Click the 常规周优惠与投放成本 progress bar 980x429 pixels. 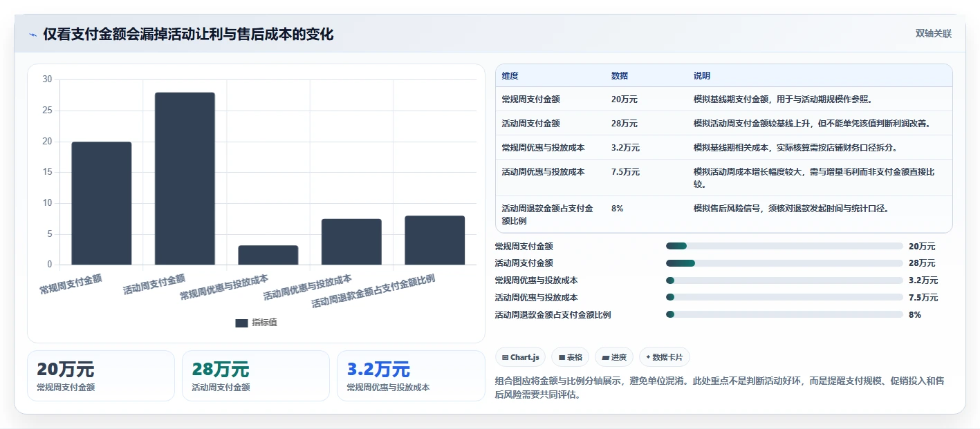[784, 280]
